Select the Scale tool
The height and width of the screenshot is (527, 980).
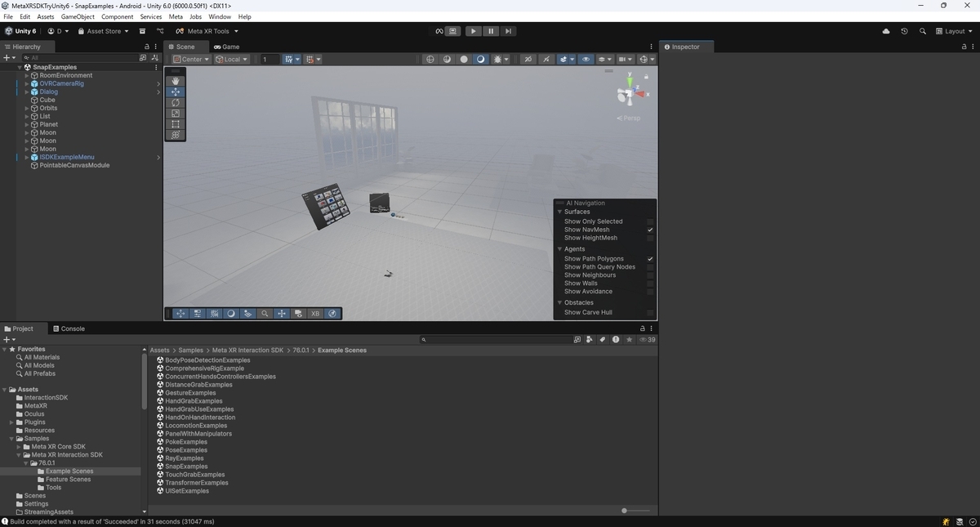pyautogui.click(x=176, y=114)
